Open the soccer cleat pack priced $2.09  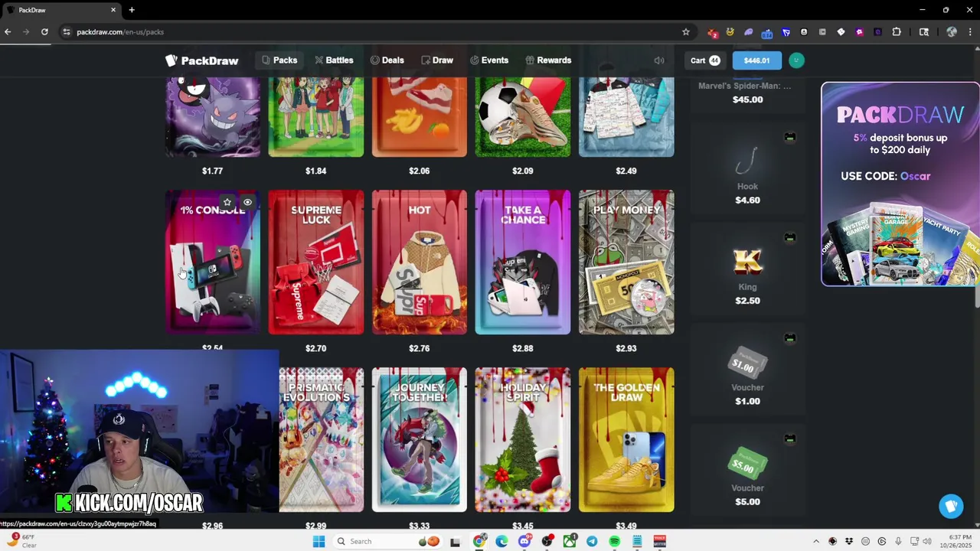pos(522,116)
